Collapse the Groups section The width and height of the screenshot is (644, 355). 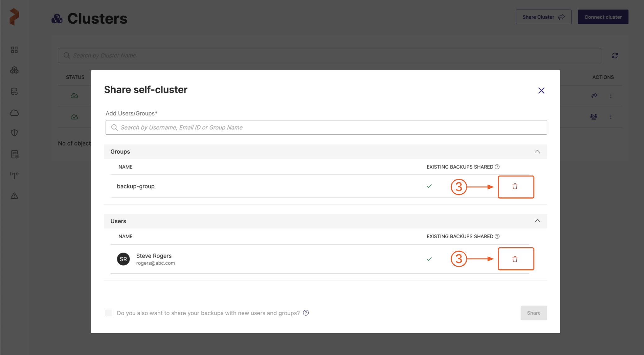[537, 151]
